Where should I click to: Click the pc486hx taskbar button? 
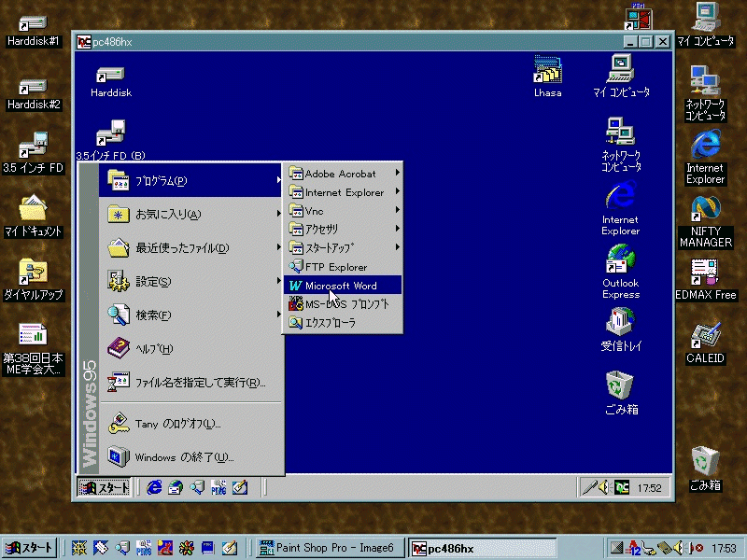(482, 548)
